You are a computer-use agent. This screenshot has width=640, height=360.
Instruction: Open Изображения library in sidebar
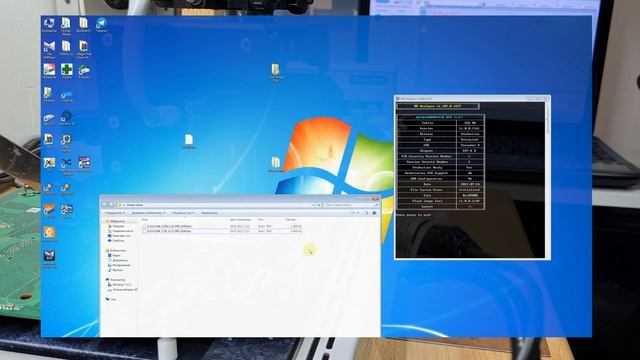120,265
